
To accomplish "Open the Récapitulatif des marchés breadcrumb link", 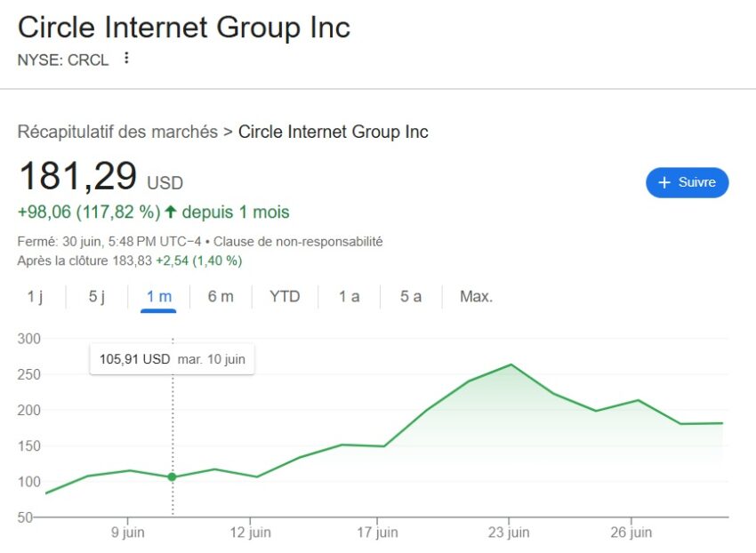I will point(117,132).
